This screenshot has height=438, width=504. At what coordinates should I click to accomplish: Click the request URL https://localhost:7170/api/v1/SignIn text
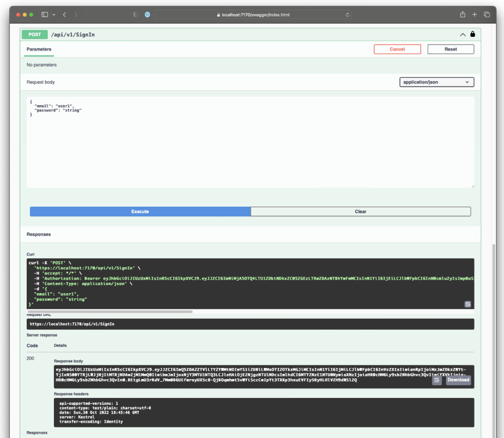(x=72, y=324)
